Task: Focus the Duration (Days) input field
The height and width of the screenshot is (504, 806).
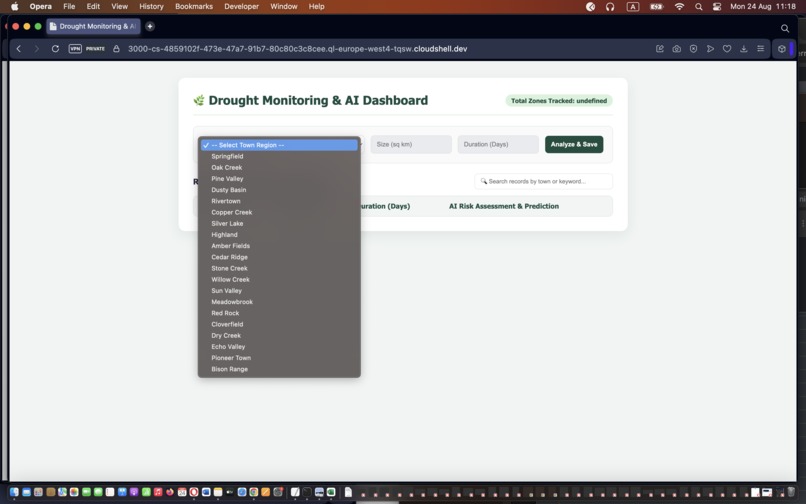Action: click(x=498, y=145)
